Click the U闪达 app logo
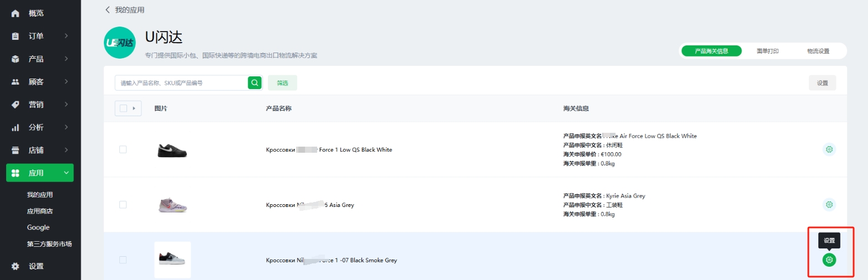Screen dimensions: 868x280 (x=120, y=43)
